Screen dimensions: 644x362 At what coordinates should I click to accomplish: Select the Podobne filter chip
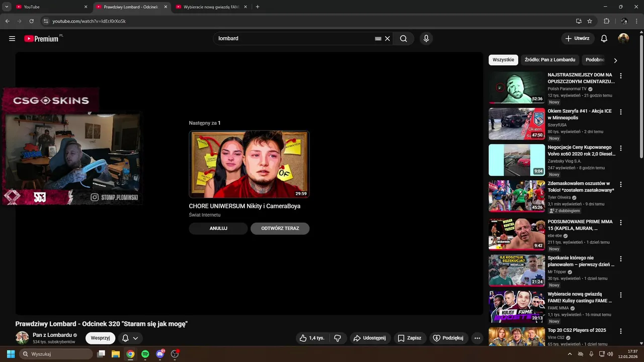[x=596, y=60]
